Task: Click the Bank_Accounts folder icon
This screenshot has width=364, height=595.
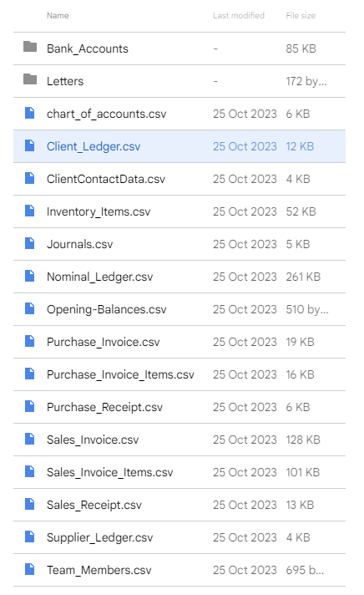Action: coord(30,47)
